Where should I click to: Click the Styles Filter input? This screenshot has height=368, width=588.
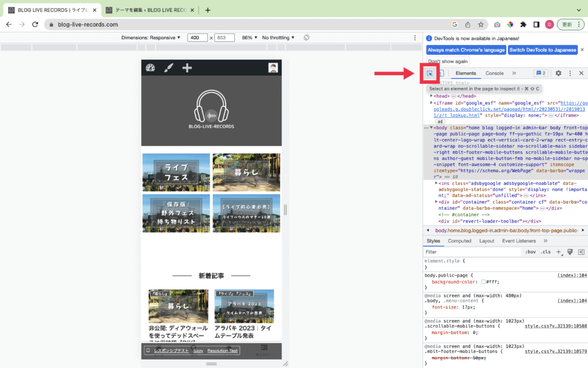coord(473,252)
